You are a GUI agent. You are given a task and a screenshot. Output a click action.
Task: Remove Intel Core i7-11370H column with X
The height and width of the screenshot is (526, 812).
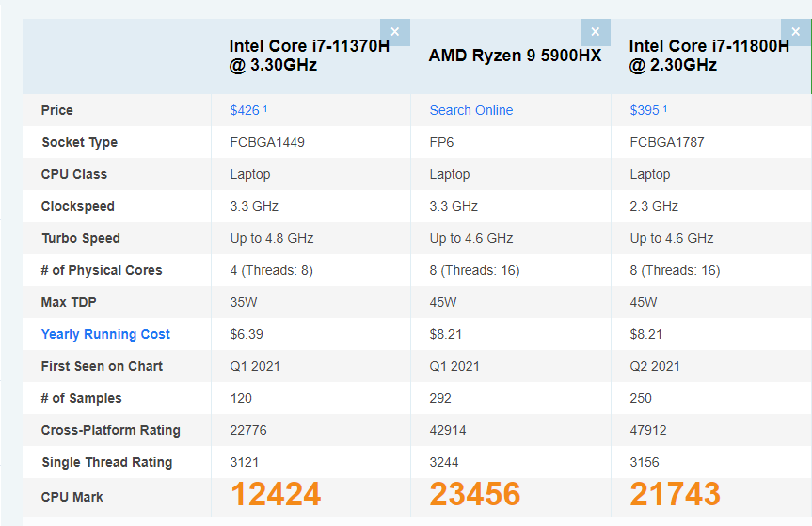point(394,32)
